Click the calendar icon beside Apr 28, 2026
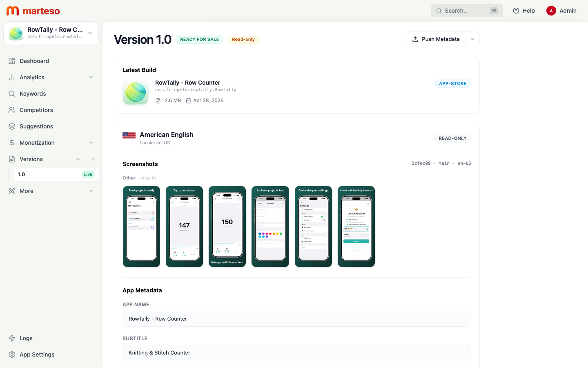The height and width of the screenshot is (368, 588). point(189,101)
